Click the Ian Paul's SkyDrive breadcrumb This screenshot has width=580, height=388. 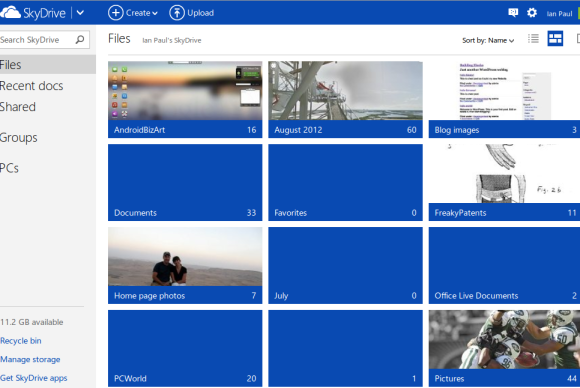pyautogui.click(x=172, y=40)
